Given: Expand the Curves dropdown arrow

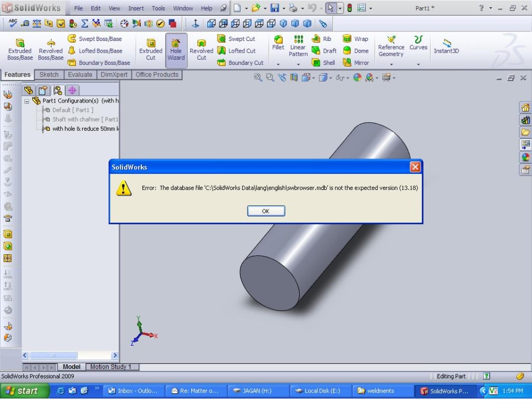Looking at the screenshot, I should (x=418, y=64).
